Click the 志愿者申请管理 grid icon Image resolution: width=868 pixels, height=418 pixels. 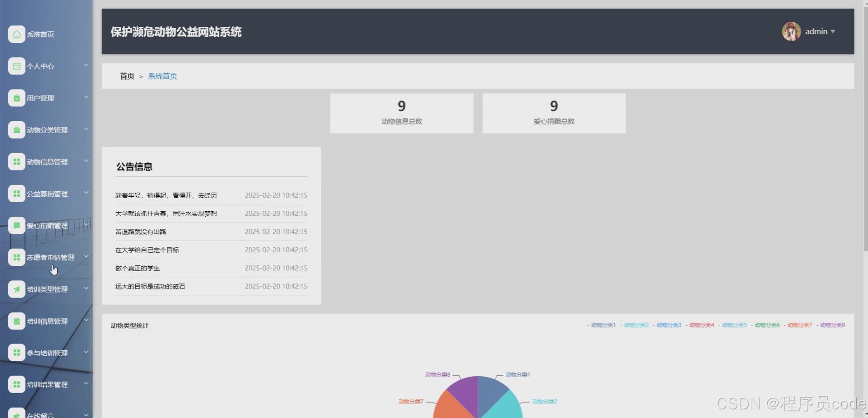(17, 257)
